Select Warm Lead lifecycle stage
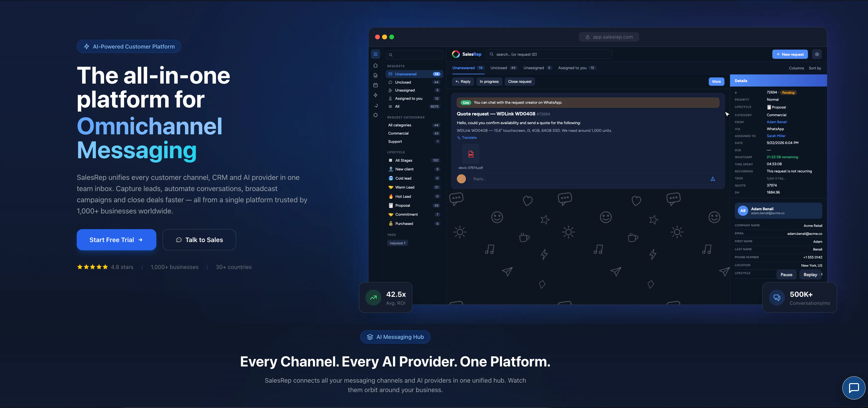This screenshot has height=408, width=868. click(x=414, y=187)
